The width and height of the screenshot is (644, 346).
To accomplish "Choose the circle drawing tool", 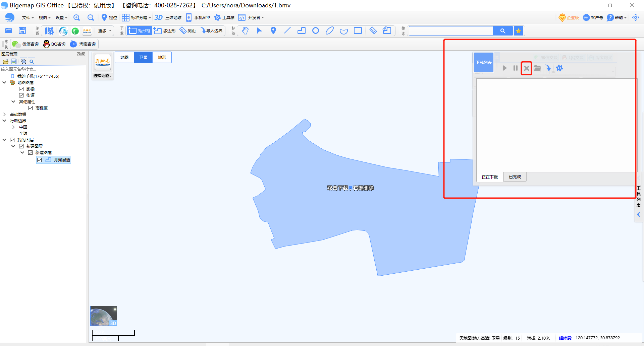I will coord(315,31).
